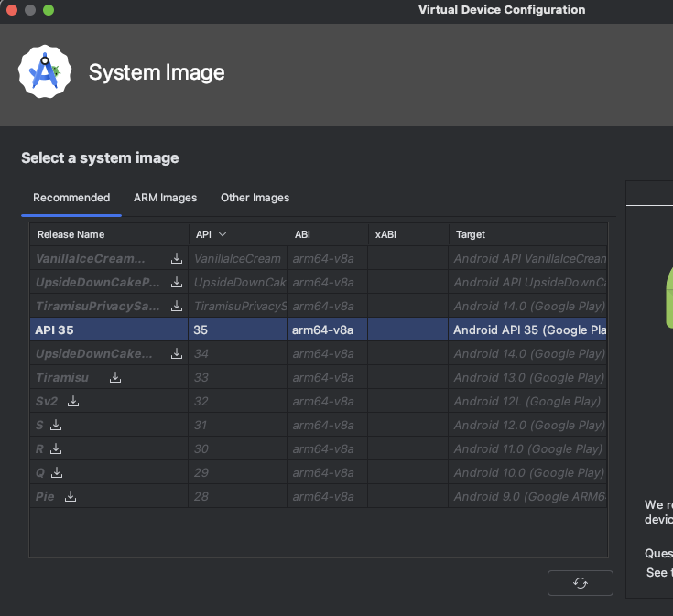Image resolution: width=673 pixels, height=616 pixels.
Task: Download the Pie API 28 image
Action: pos(71,496)
